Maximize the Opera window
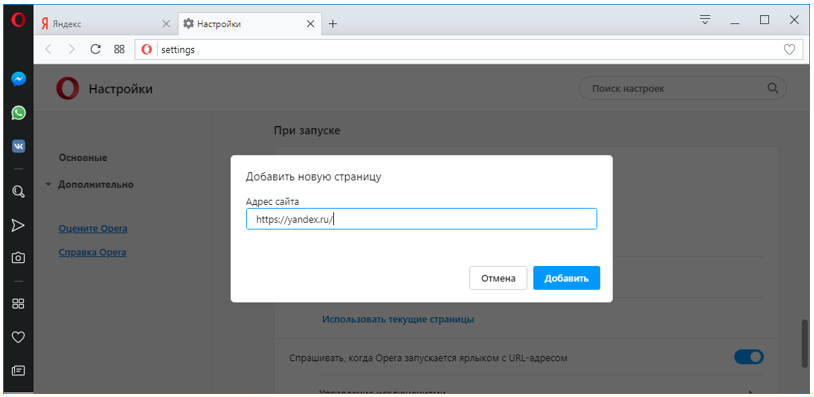 pyautogui.click(x=764, y=20)
